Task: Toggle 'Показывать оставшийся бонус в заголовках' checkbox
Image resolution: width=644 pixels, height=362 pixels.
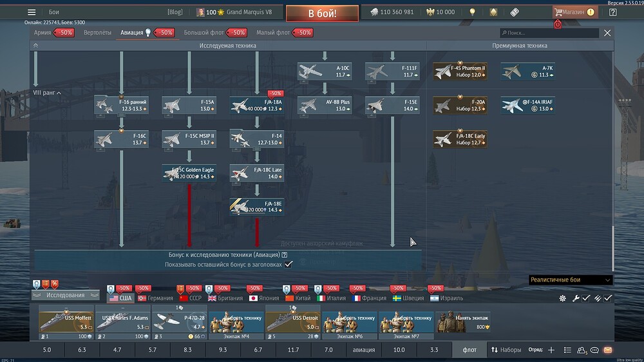Action: click(289, 264)
